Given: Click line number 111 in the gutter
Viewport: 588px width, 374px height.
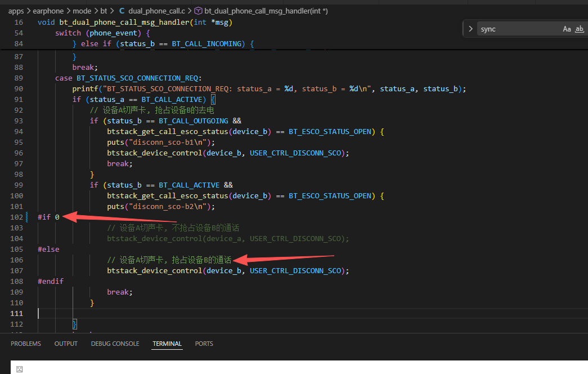Looking at the screenshot, I should click(x=16, y=314).
